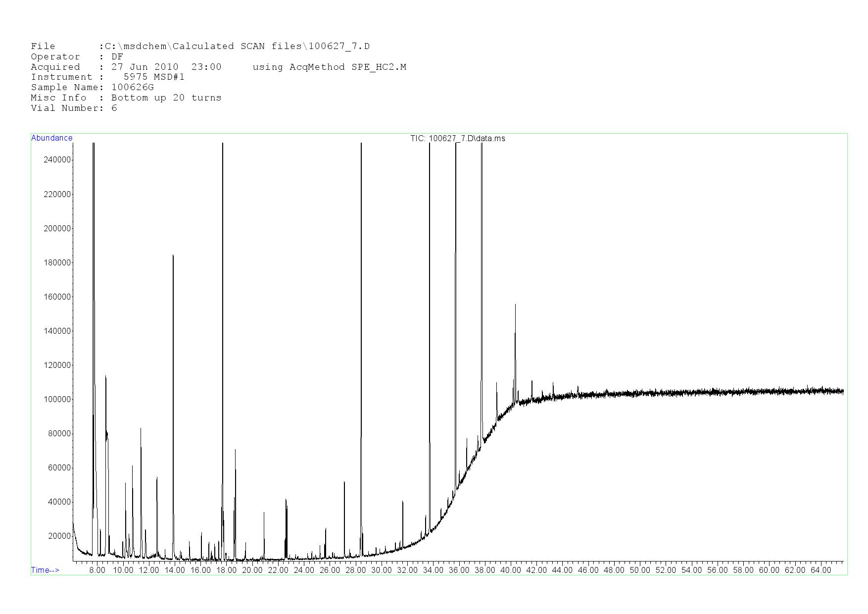Click the 240000 abundance axis tick label
Screen dimensions: 868x614
click(57, 160)
